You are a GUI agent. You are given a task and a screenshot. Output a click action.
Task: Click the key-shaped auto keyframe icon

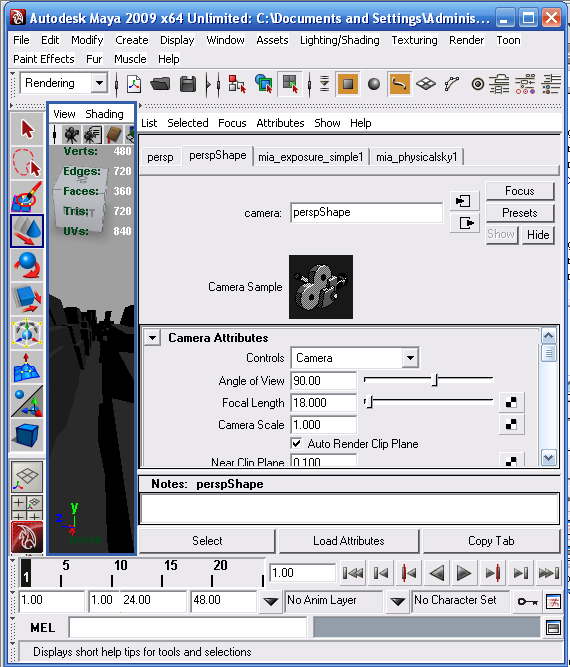point(527,601)
